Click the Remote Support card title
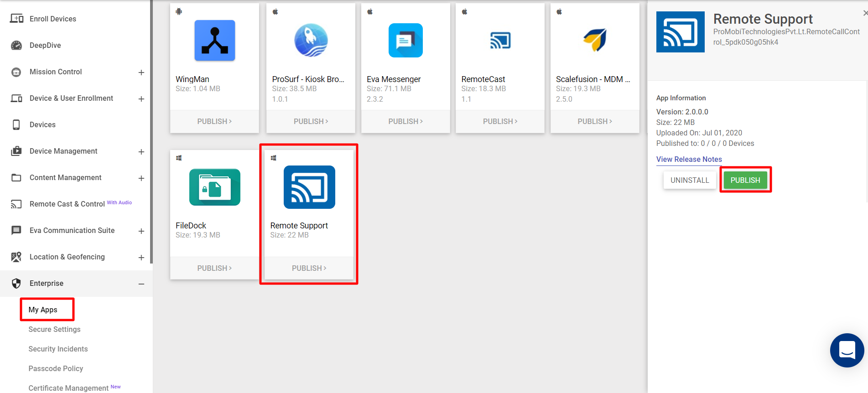868x393 pixels. (299, 225)
